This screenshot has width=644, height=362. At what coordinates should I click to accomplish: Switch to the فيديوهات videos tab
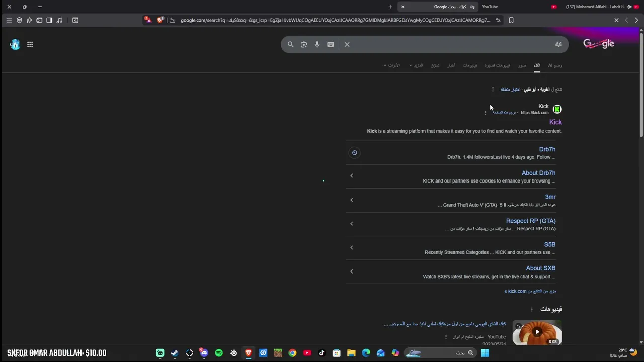click(x=470, y=65)
